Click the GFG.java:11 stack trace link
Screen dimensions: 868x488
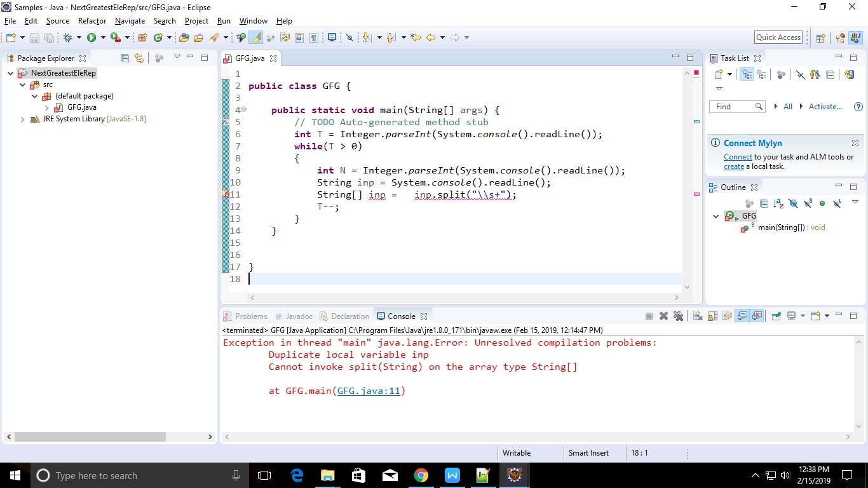point(369,391)
